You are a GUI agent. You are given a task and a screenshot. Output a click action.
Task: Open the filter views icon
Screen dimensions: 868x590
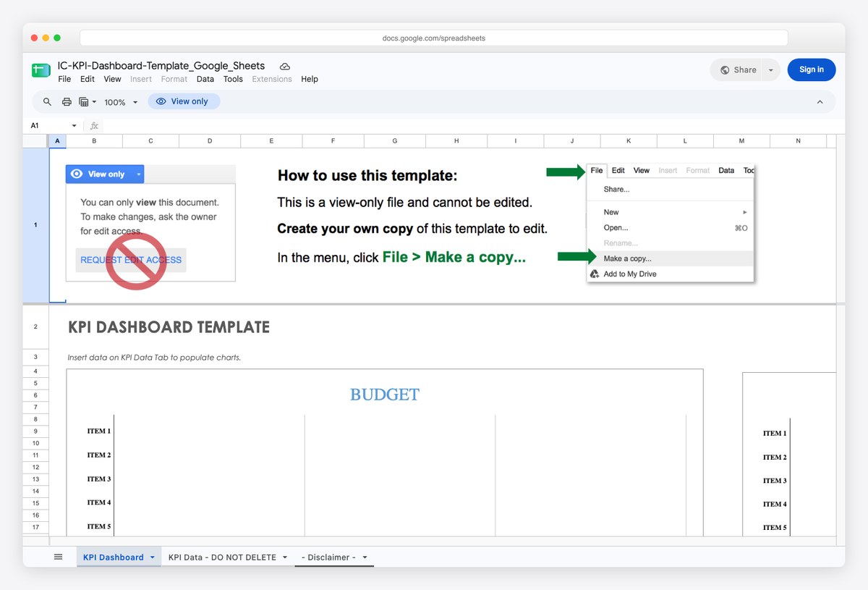[x=87, y=102]
